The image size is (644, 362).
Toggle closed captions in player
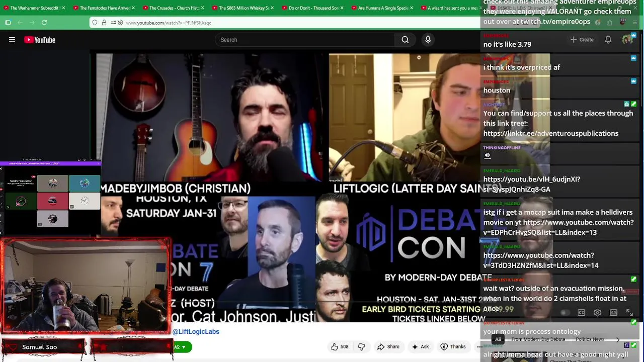coord(581,313)
